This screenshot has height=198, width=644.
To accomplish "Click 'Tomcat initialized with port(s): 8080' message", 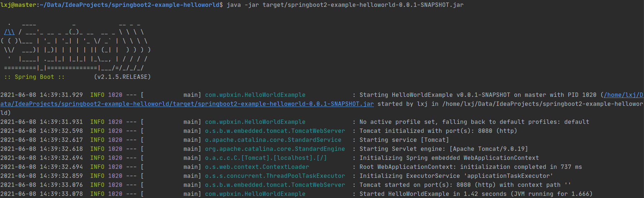I will click(x=439, y=131).
